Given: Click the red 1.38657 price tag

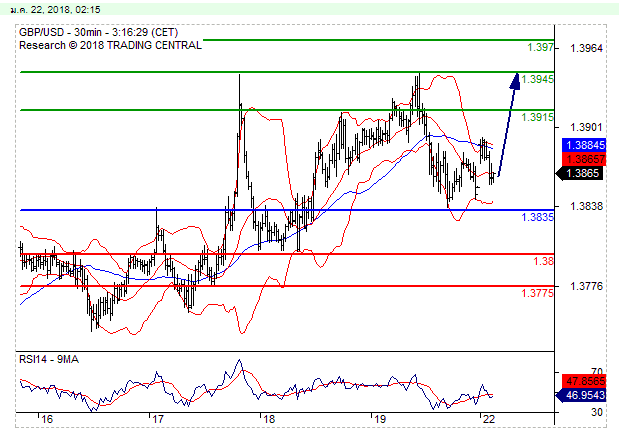Looking at the screenshot, I should 584,159.
